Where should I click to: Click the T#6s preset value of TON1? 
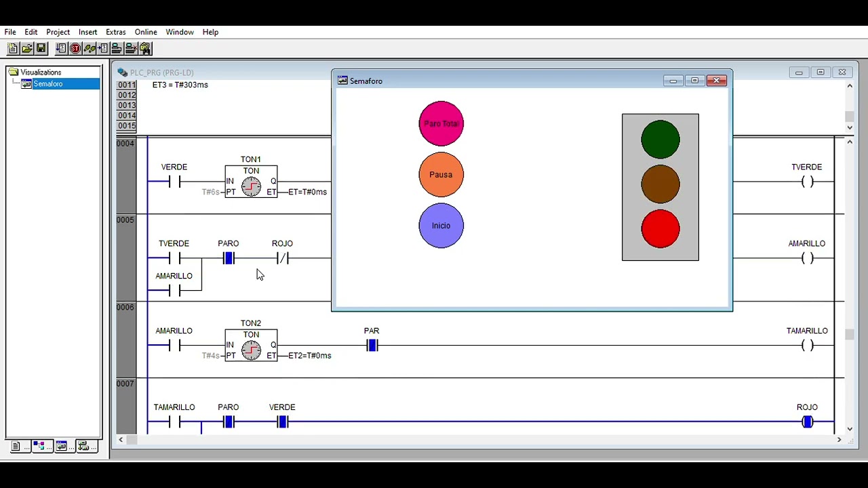point(211,192)
